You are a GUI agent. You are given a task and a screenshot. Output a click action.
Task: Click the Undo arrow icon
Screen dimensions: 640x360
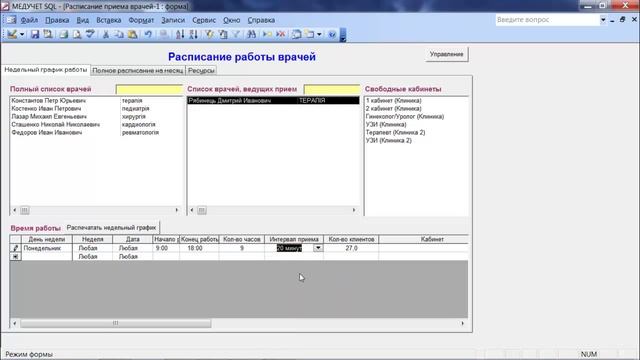coord(148,34)
